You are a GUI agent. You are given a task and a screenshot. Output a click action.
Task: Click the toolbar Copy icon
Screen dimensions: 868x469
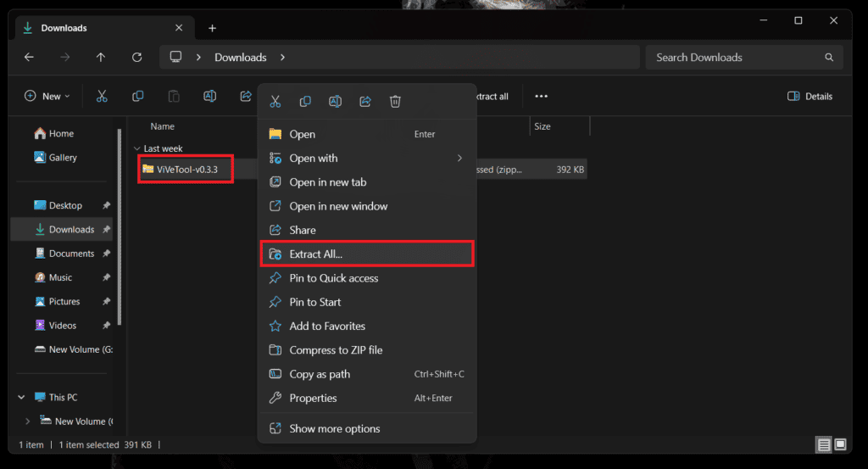(138, 96)
